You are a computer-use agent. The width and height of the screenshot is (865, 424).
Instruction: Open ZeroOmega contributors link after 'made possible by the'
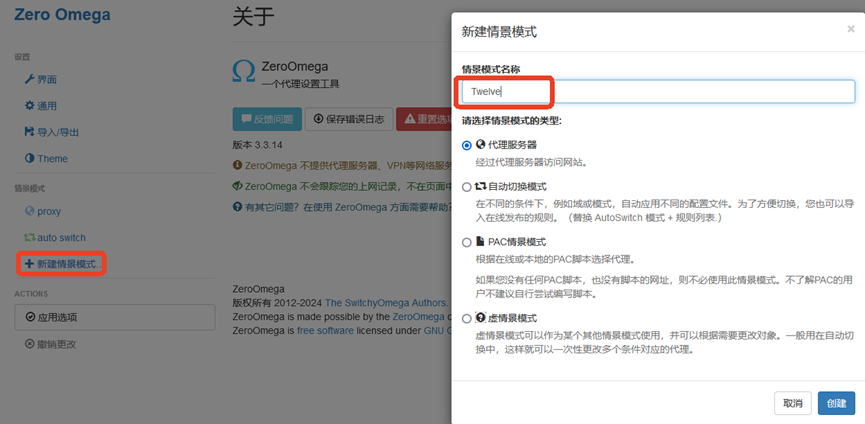[x=418, y=316]
